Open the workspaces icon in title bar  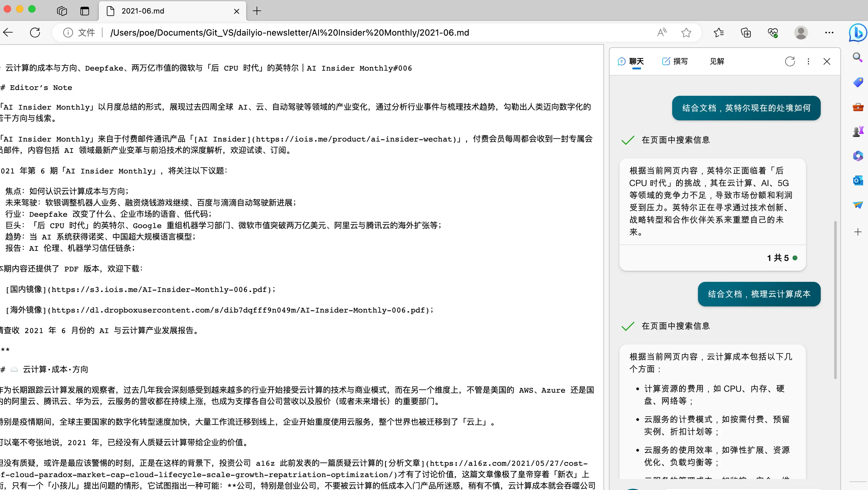(x=62, y=11)
